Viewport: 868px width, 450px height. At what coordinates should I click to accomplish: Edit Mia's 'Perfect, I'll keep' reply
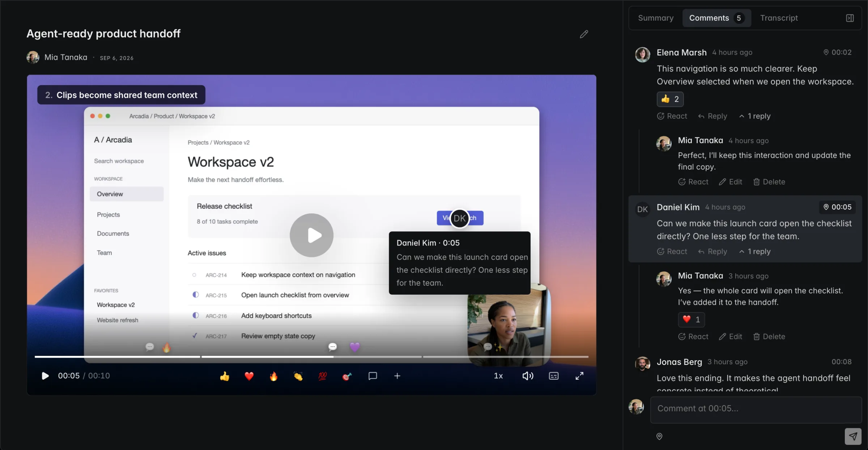[x=731, y=182]
